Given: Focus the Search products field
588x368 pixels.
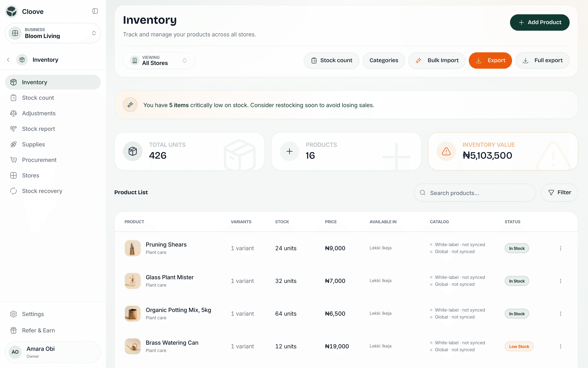Looking at the screenshot, I should 475,193.
